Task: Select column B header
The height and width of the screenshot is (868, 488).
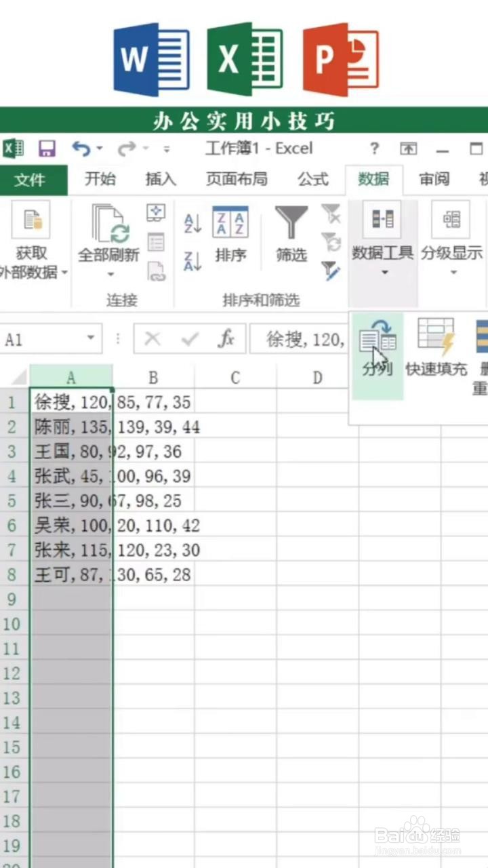Action: pos(154,377)
